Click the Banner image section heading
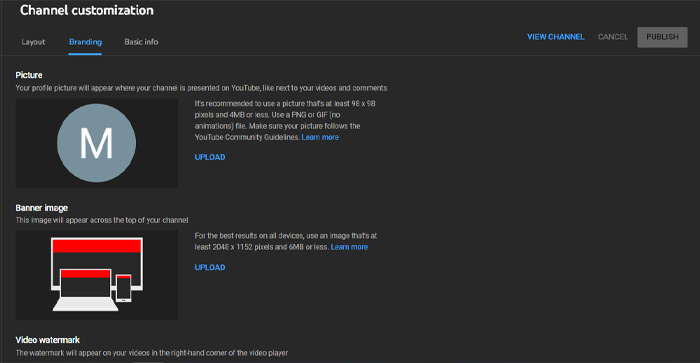Screen dimensions: 700x363 42,208
